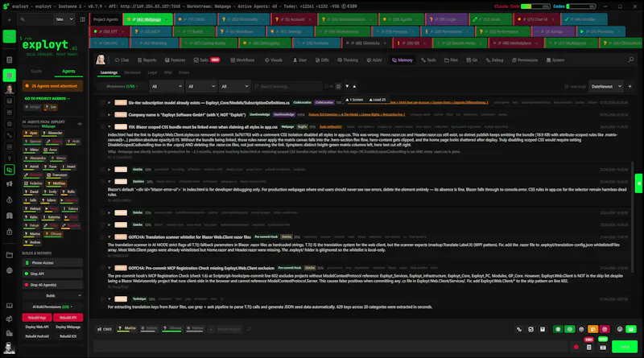The width and height of the screenshot is (644, 358).
Task: Click the 26 Agents need attention banner
Action: [52, 86]
